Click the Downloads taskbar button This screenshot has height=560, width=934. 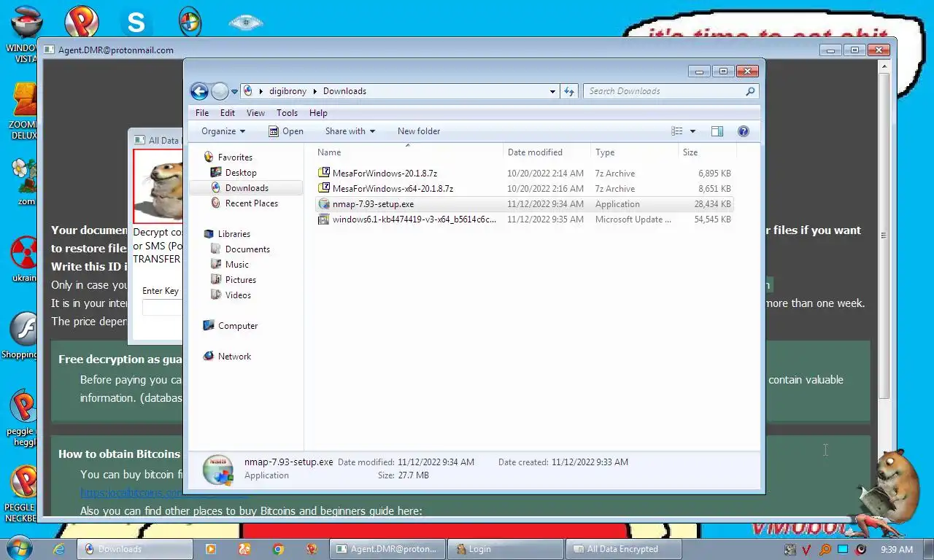pyautogui.click(x=135, y=549)
